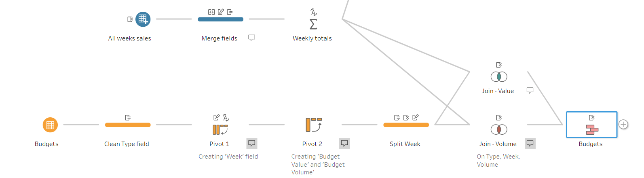This screenshot has height=178, width=644.
Task: Click the Weekly totals aggregate sigma icon
Action: click(313, 24)
